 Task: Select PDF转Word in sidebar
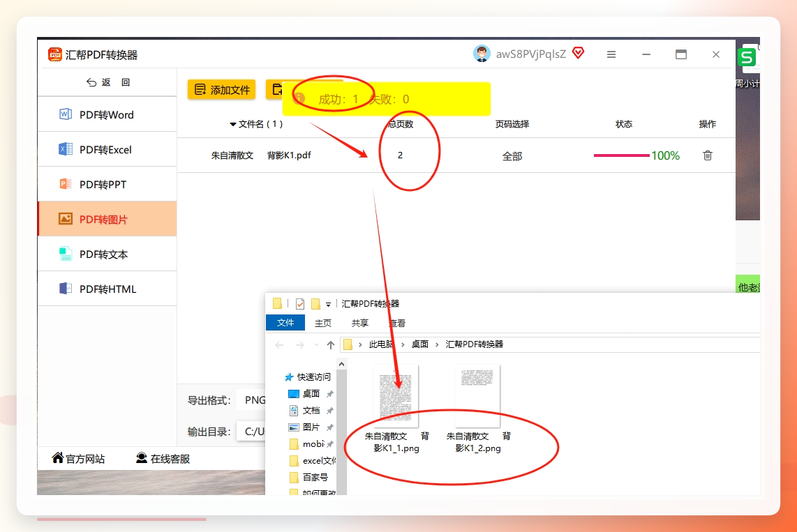click(x=107, y=115)
